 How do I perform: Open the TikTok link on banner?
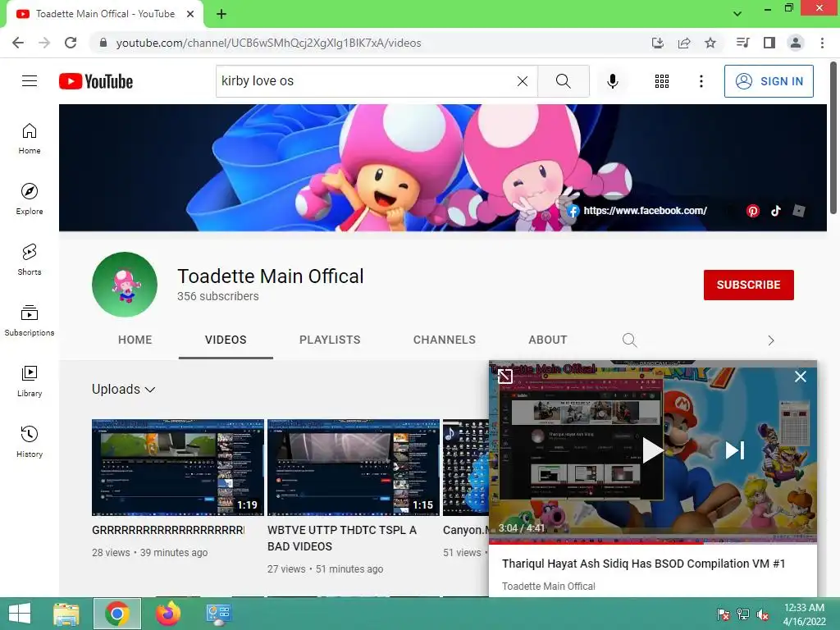click(x=776, y=211)
